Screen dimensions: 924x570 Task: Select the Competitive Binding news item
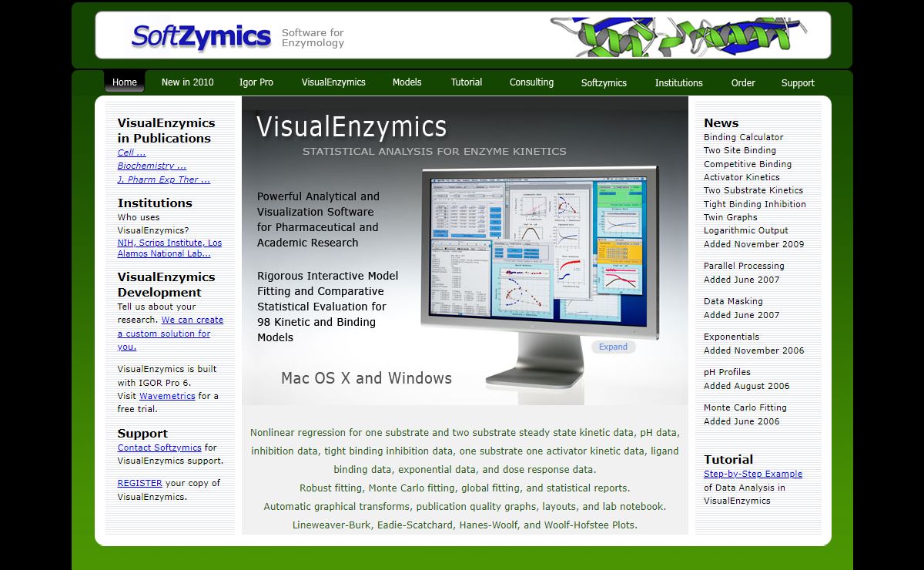point(748,164)
